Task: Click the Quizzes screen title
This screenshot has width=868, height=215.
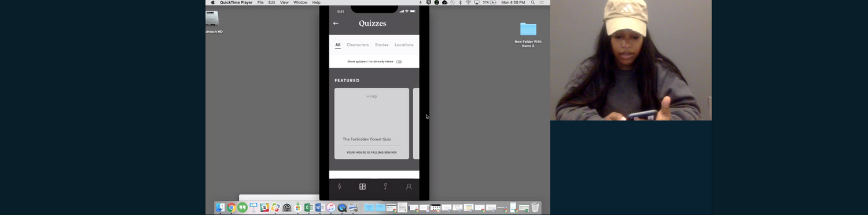Action: pos(372,24)
